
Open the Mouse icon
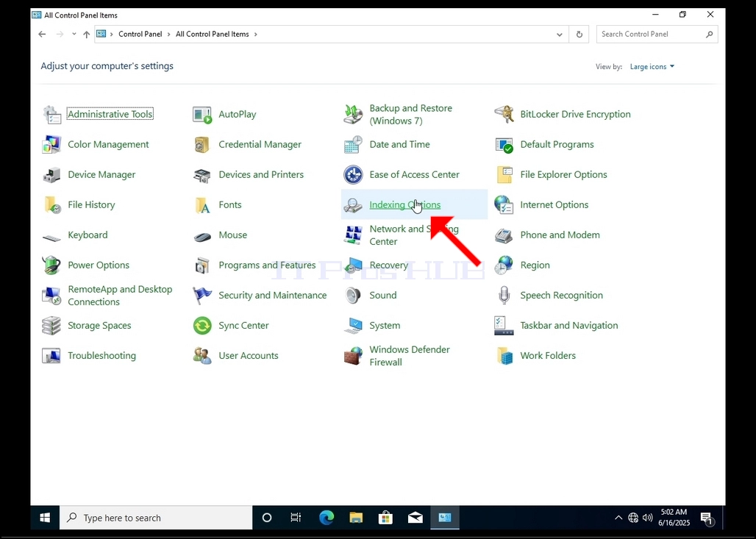pos(202,236)
